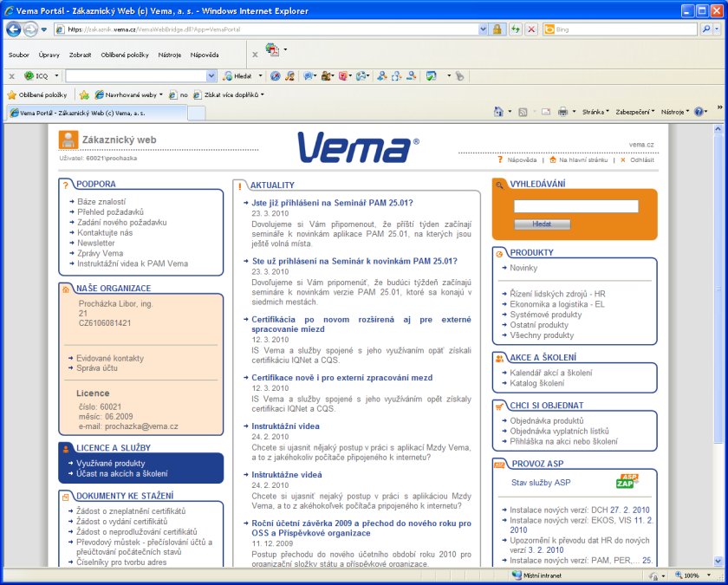Open the Báze znalostí link
This screenshot has height=585, width=728.
click(101, 201)
